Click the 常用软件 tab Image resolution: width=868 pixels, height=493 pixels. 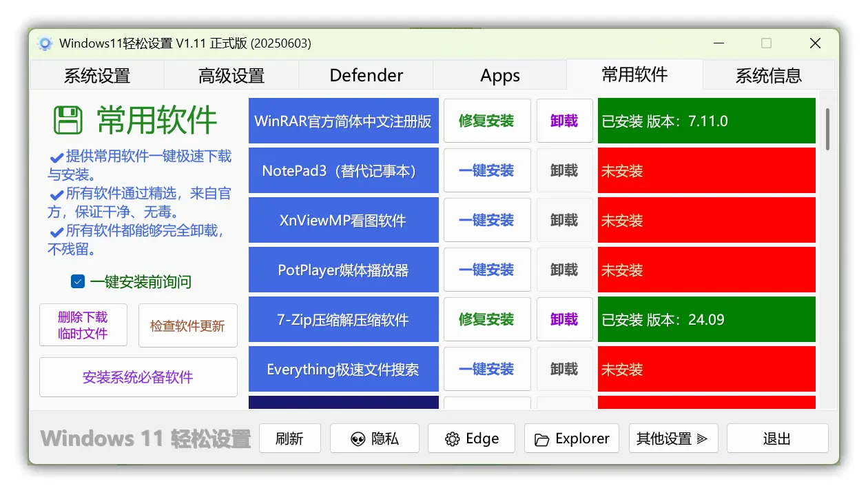634,74
